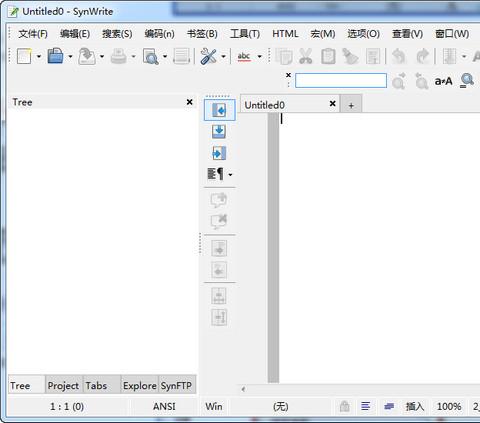Click the column marker ruler icon

(449, 56)
